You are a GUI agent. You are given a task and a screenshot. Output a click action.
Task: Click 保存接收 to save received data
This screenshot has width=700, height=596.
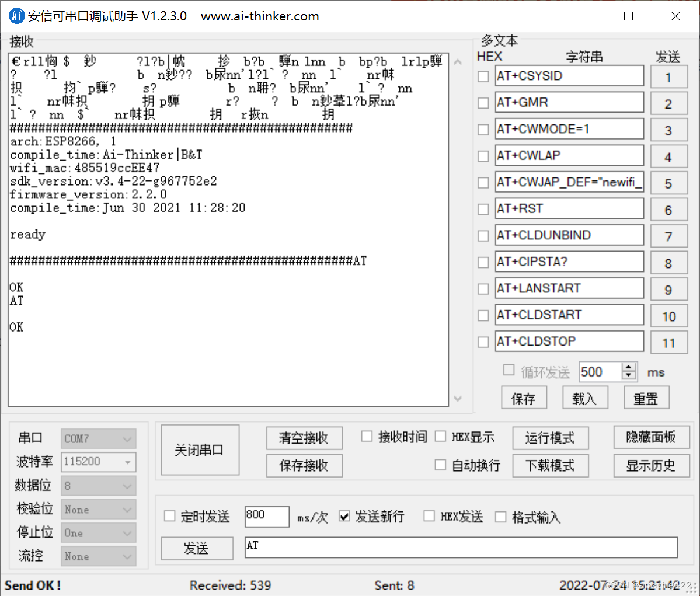point(304,466)
